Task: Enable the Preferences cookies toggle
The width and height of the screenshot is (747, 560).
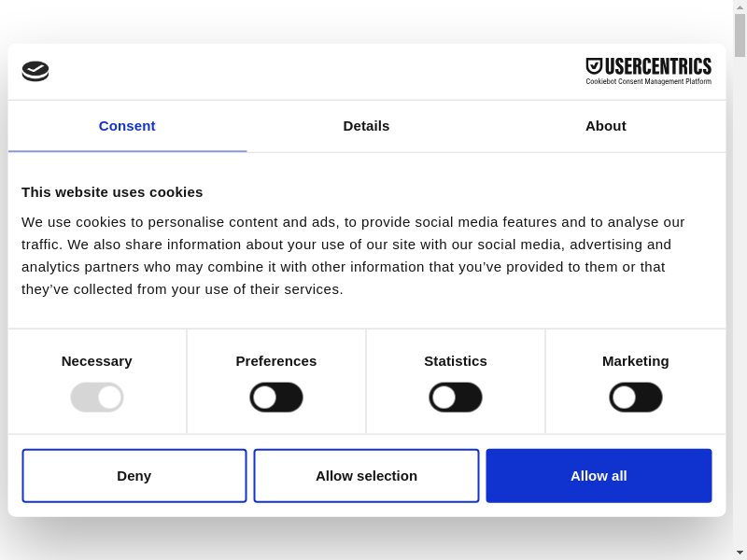Action: [x=276, y=398]
